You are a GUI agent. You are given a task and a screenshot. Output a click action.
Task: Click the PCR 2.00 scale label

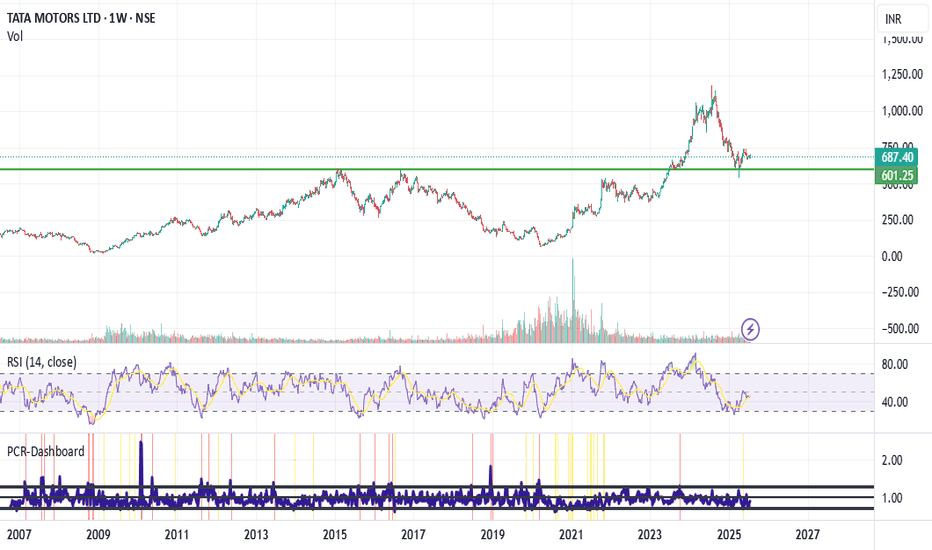892,460
